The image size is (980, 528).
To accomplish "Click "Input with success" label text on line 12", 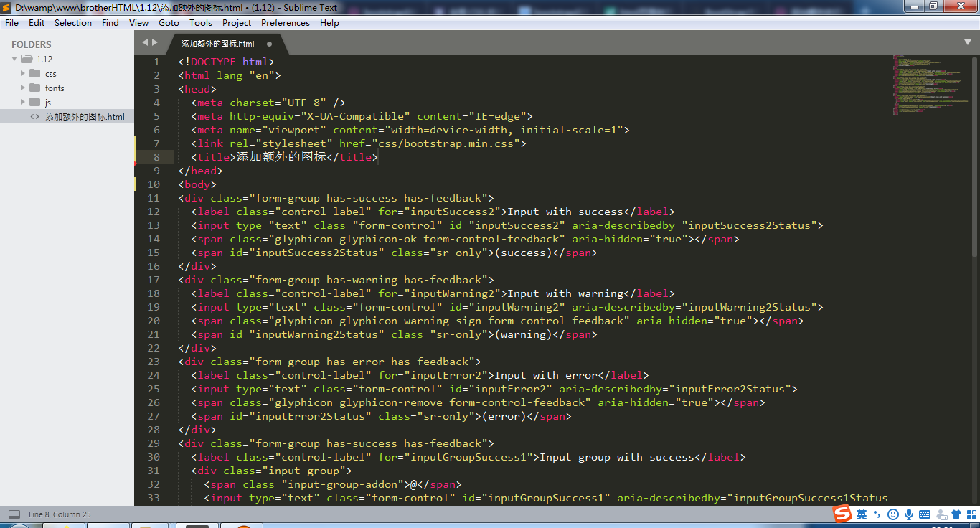I will (x=565, y=212).
